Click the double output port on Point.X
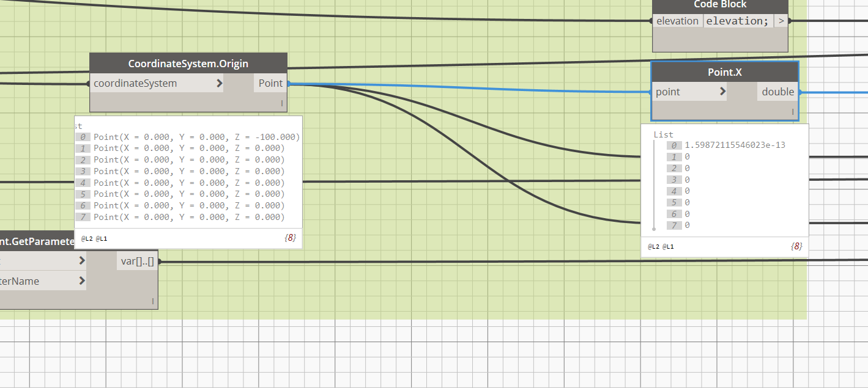 tap(778, 92)
